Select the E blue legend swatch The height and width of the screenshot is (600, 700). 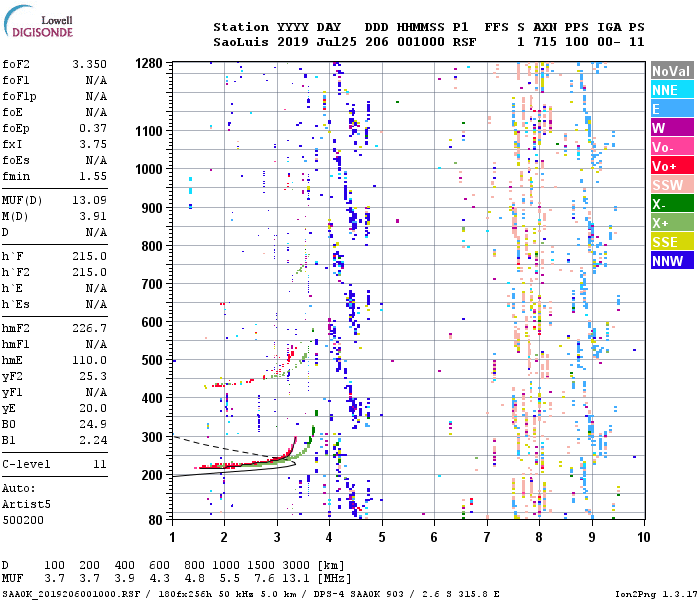[672, 109]
